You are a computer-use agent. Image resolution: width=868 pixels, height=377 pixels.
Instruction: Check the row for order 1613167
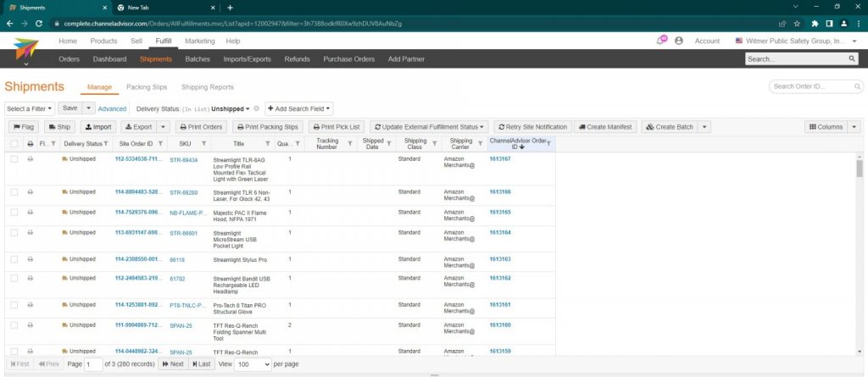tap(14, 159)
